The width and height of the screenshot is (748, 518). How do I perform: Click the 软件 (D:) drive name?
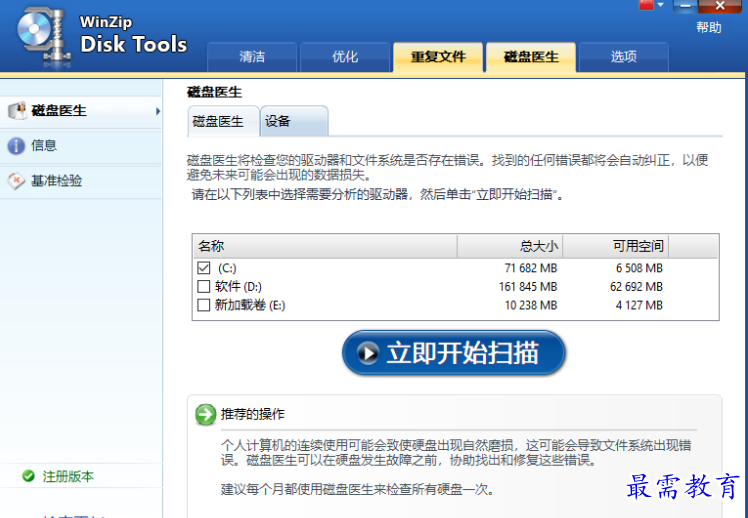point(238,287)
